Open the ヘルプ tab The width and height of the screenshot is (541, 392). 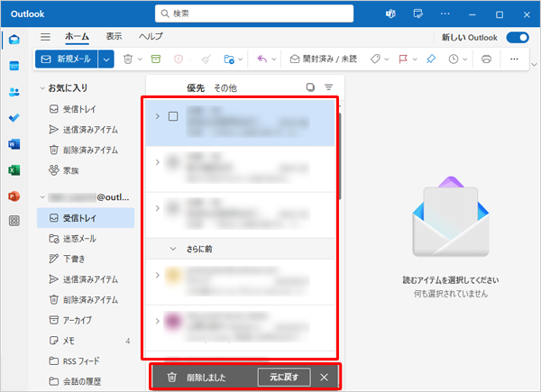tap(151, 36)
